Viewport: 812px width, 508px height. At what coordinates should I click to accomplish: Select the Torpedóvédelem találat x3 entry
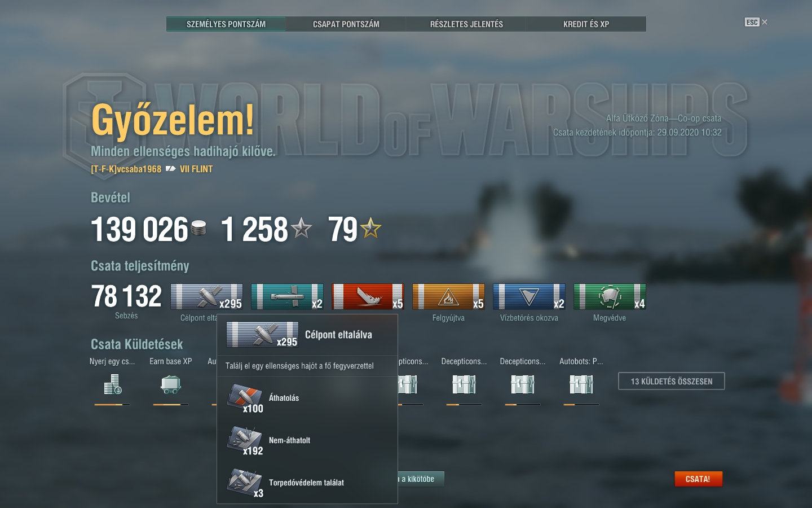point(307,483)
